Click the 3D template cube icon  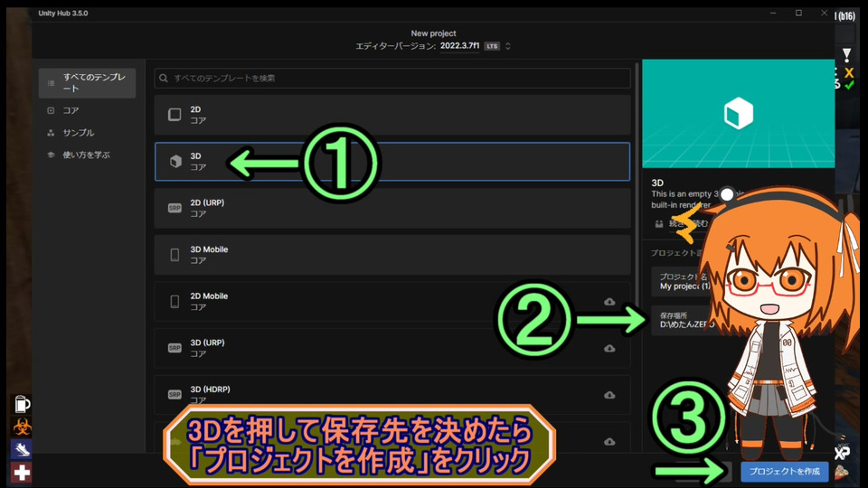pos(175,162)
